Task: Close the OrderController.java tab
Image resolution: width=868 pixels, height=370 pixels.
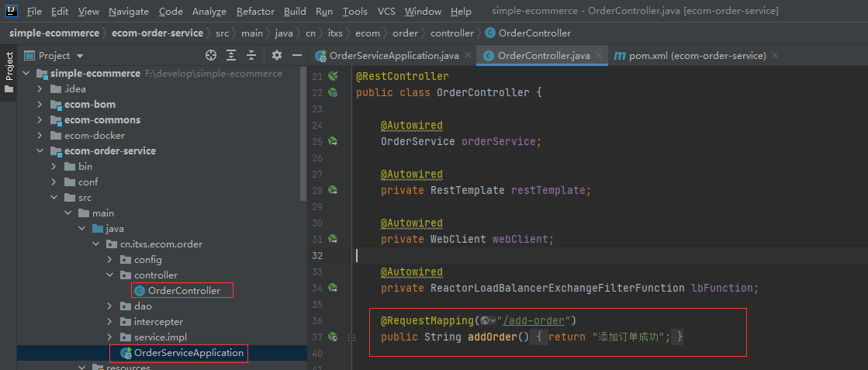Action: 600,55
